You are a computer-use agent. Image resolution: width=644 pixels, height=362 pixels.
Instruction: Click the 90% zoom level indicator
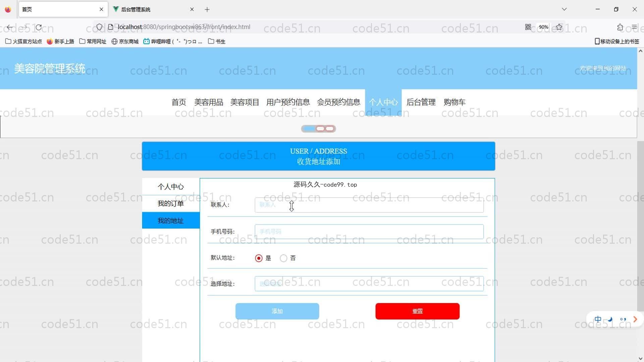pos(543,27)
